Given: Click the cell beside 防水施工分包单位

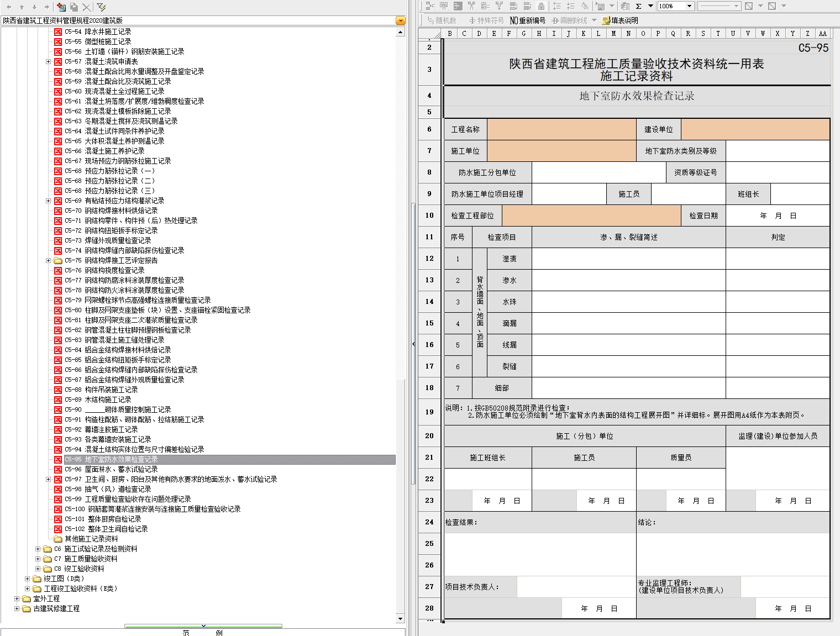Looking at the screenshot, I should [x=599, y=172].
